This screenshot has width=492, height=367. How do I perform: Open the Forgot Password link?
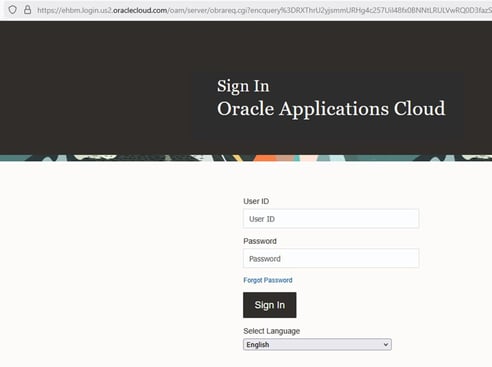(268, 280)
